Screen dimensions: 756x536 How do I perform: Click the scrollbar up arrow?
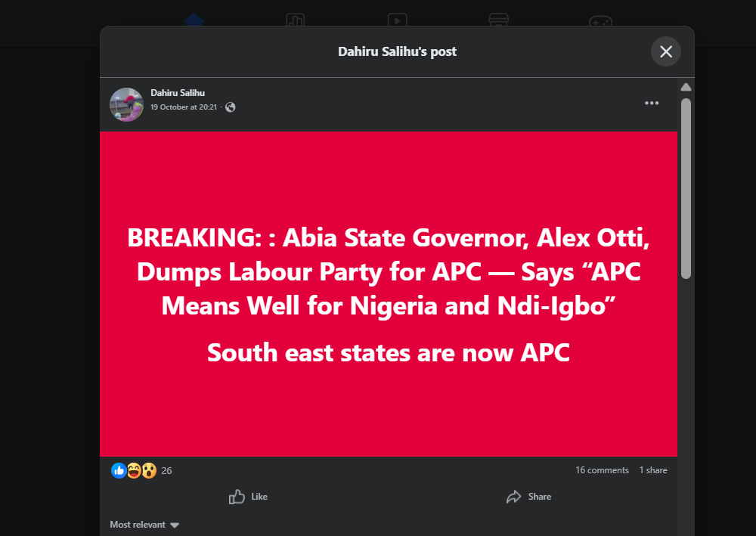click(x=686, y=88)
